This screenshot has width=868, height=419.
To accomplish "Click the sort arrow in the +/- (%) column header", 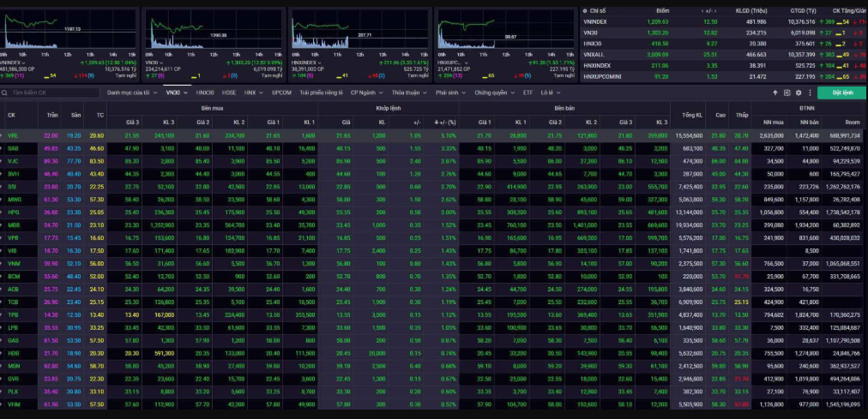I will [437, 123].
